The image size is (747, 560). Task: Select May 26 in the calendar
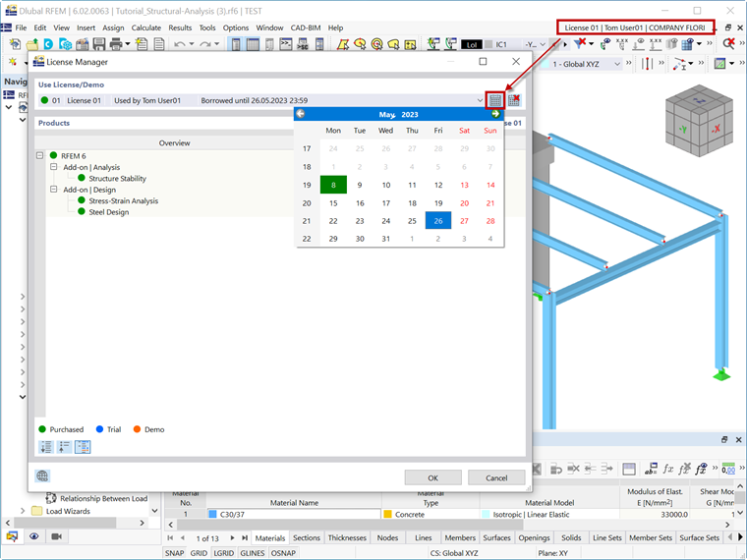pos(438,221)
